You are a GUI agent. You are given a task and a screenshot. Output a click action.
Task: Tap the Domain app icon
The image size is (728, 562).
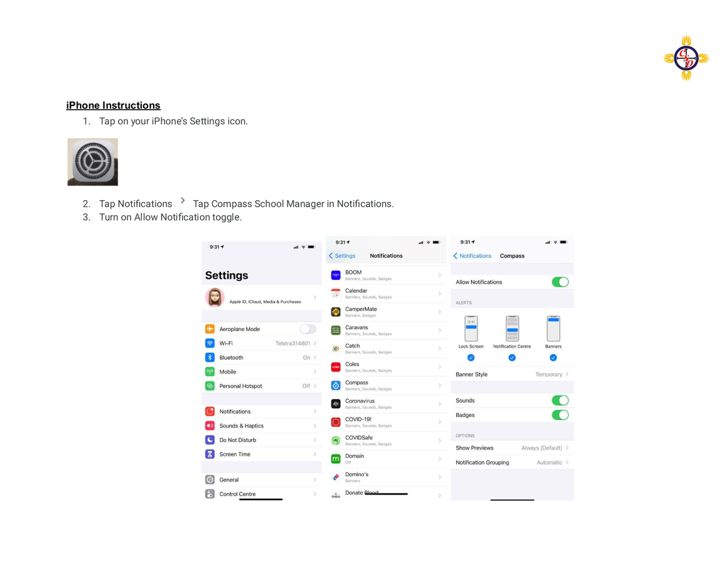click(335, 459)
